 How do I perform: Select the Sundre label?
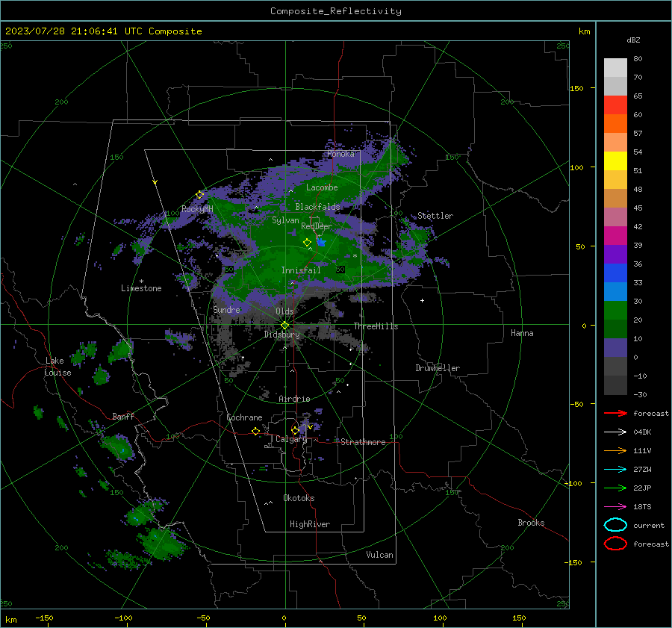click(226, 310)
